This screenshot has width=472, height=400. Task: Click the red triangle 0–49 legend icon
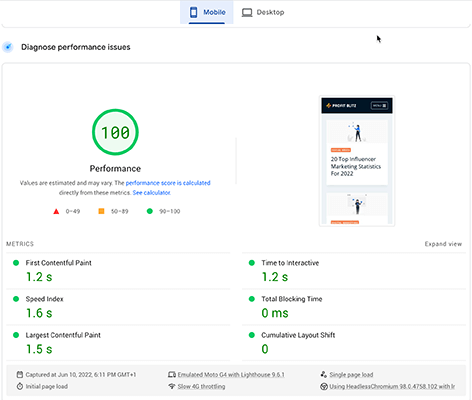[56, 211]
